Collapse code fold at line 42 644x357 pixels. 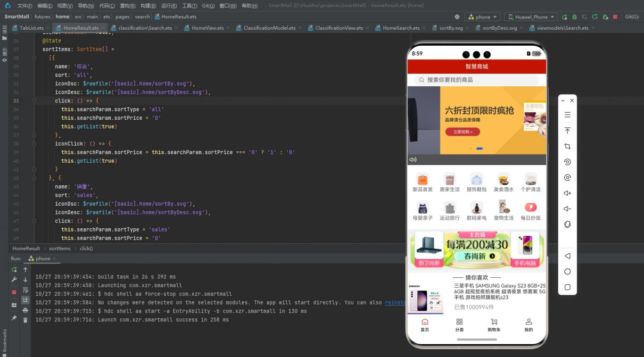pos(34,178)
